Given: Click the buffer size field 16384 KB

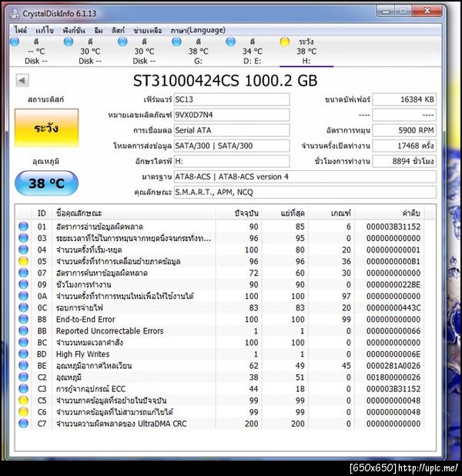Looking at the screenshot, I should pyautogui.click(x=404, y=99).
